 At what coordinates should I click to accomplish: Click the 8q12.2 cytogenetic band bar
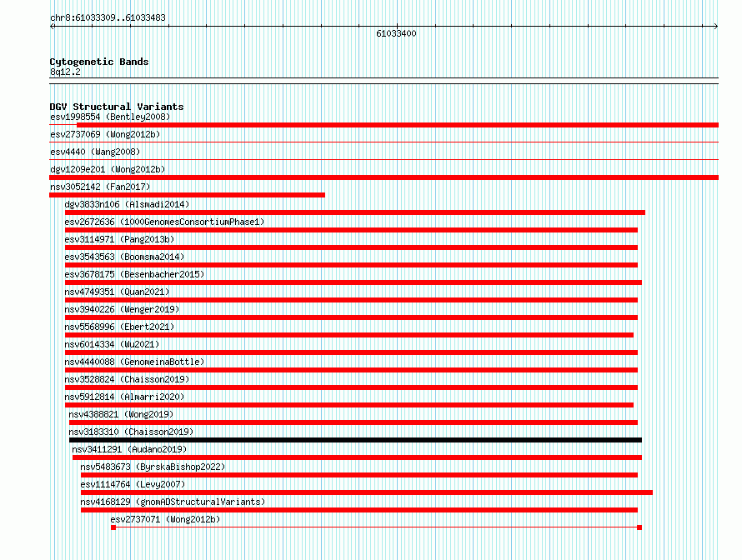tap(384, 81)
